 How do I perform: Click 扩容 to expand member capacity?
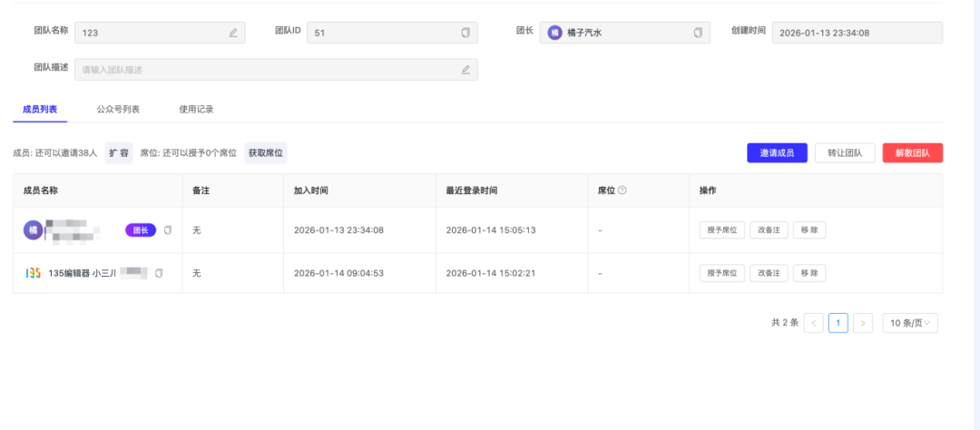coord(119,153)
